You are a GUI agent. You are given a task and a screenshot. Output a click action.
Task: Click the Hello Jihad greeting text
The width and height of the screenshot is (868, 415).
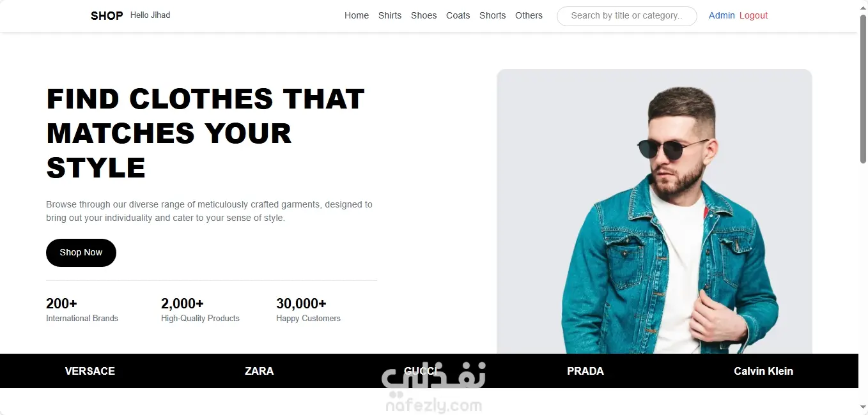[x=150, y=15]
